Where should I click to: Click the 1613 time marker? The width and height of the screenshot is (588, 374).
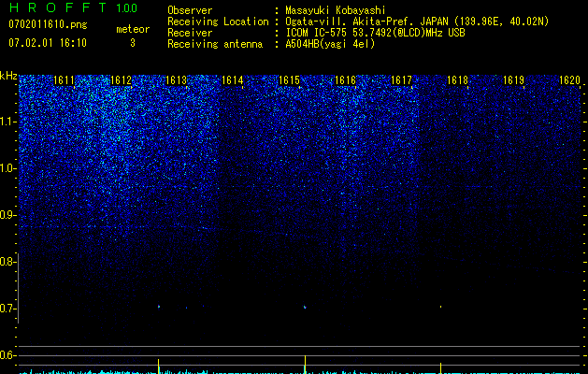[x=177, y=80]
